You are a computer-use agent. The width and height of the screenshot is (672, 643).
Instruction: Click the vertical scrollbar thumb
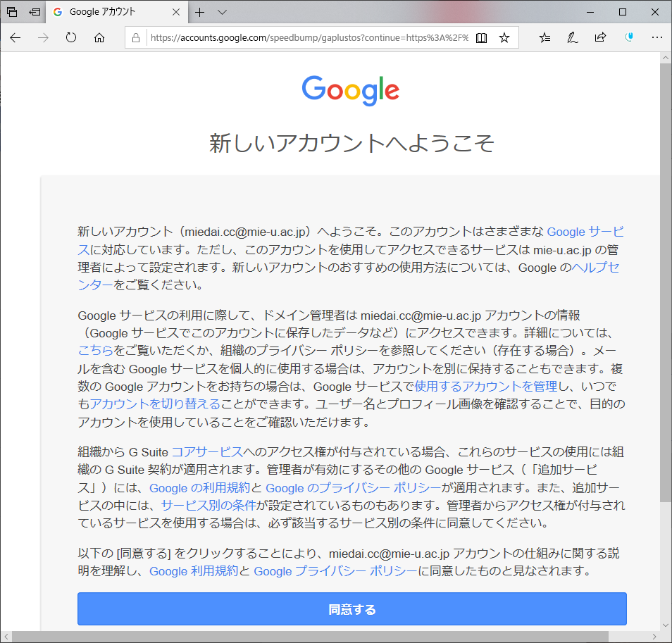tap(666, 282)
